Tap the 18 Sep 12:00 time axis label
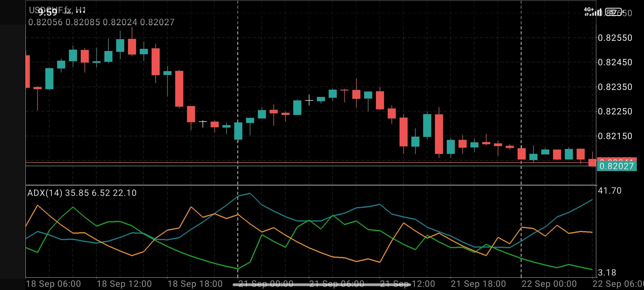The image size is (644, 290). (124, 284)
